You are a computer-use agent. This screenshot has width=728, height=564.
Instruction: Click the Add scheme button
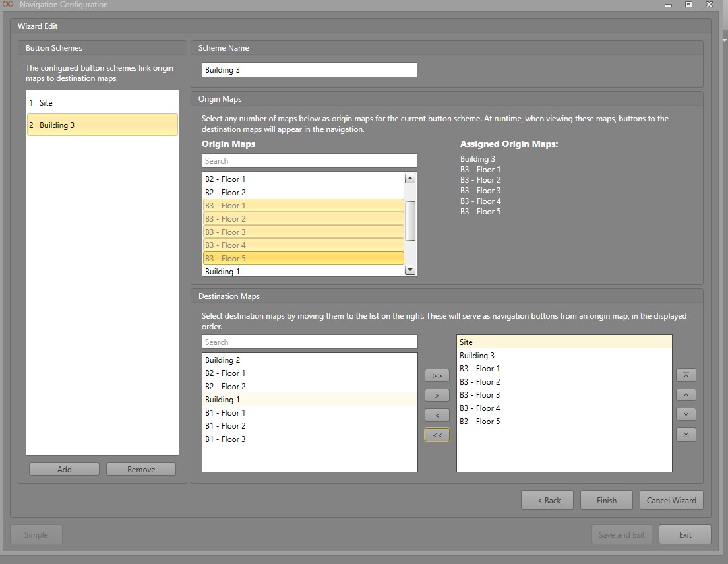click(x=64, y=469)
